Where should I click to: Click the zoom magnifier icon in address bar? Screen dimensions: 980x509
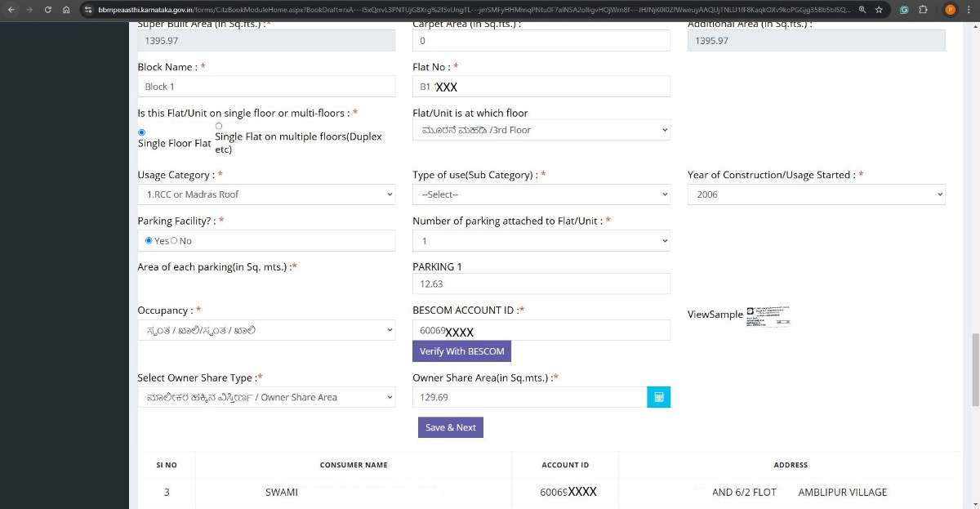(862, 10)
